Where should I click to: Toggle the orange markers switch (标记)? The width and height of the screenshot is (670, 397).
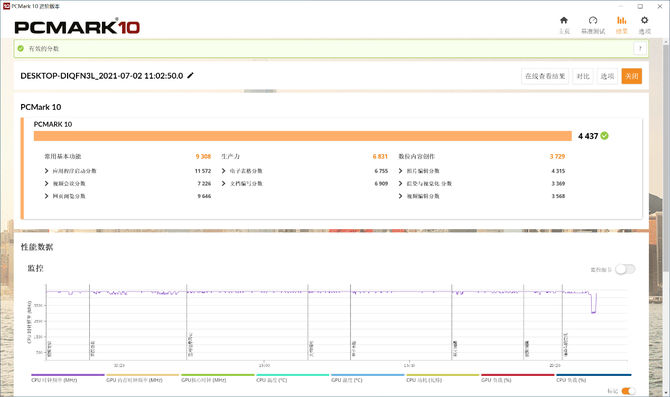628,391
